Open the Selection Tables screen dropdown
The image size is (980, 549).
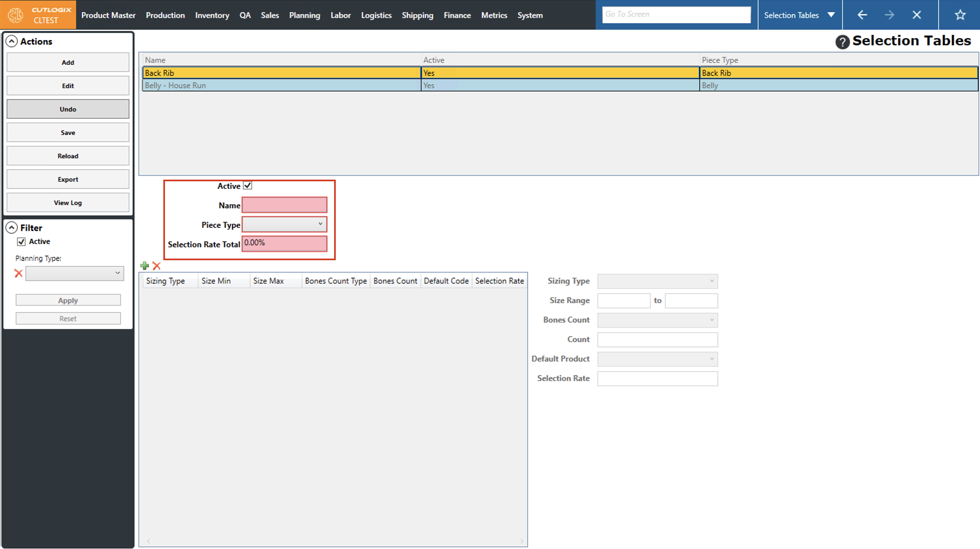click(831, 15)
